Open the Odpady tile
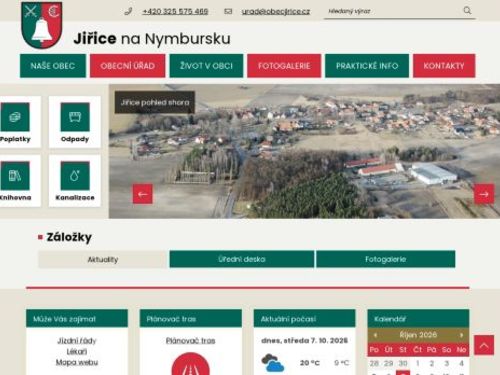This screenshot has width=500, height=375. pos(75,122)
